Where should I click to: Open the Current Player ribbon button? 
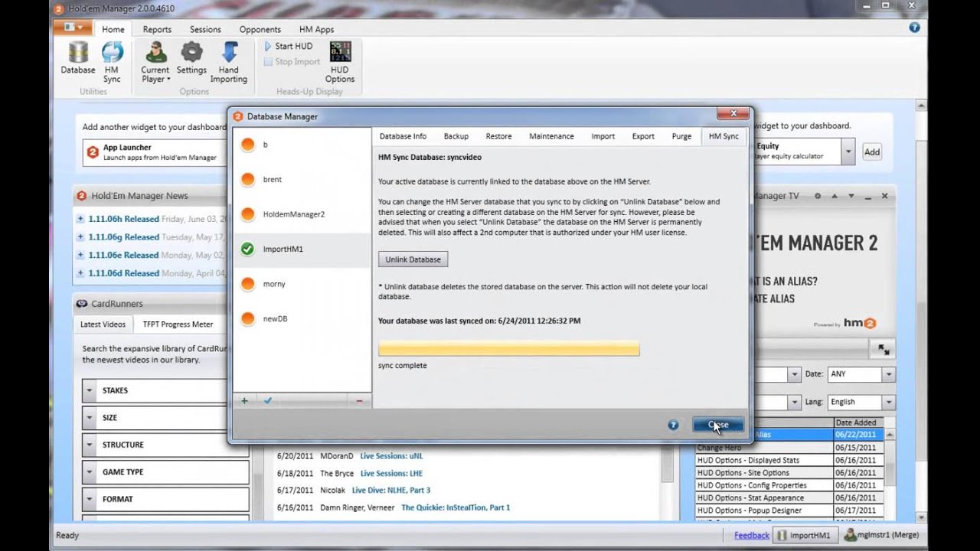(155, 62)
